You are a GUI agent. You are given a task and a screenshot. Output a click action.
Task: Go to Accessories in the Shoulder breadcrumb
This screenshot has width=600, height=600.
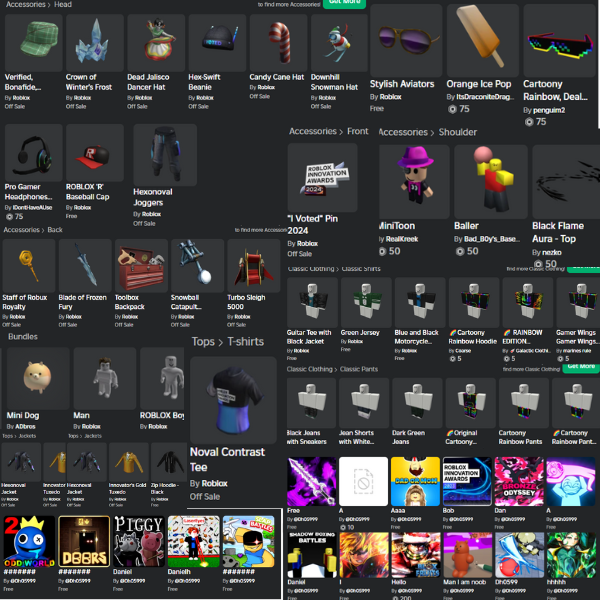[403, 132]
